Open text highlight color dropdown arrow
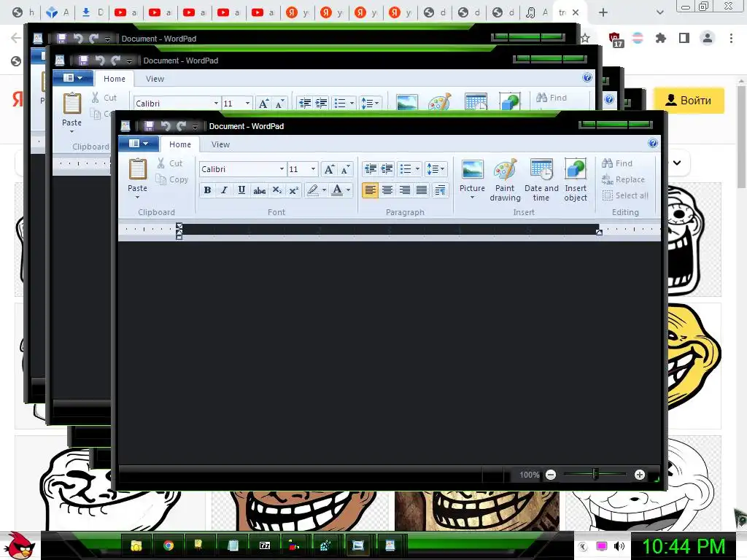 coord(324,190)
